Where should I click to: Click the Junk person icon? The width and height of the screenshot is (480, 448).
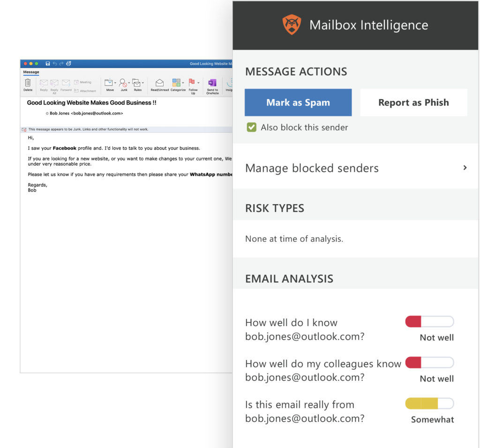(x=123, y=83)
